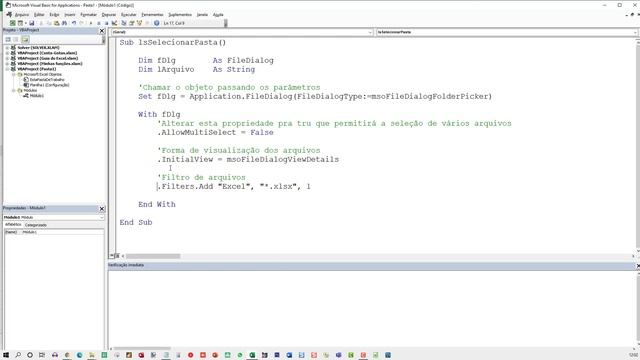Close the Project VBAProject panel

[102, 31]
